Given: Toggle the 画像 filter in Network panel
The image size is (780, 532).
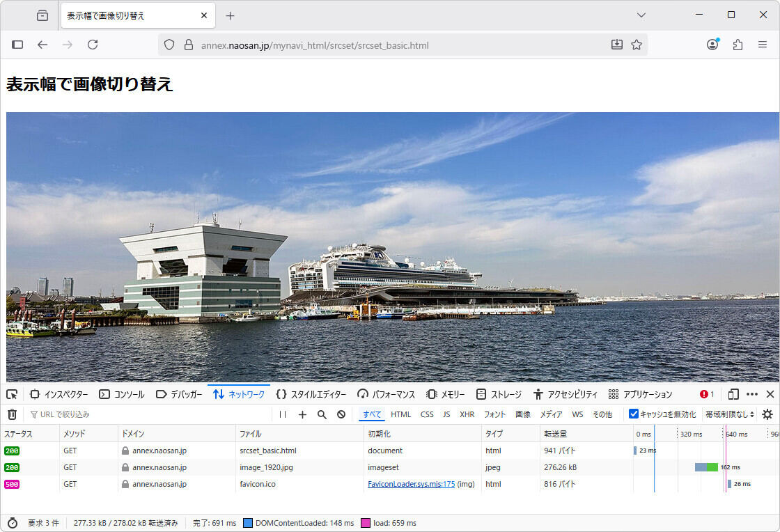Looking at the screenshot, I should coord(522,414).
